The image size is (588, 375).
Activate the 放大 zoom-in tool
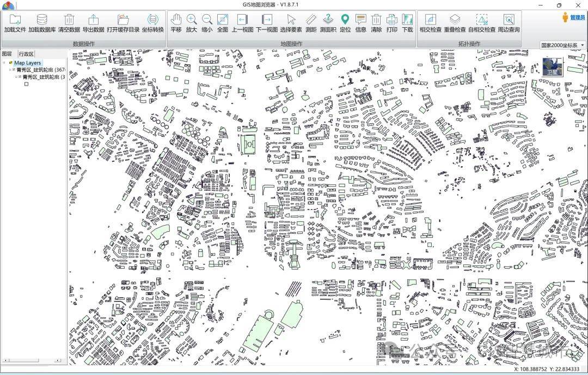191,23
